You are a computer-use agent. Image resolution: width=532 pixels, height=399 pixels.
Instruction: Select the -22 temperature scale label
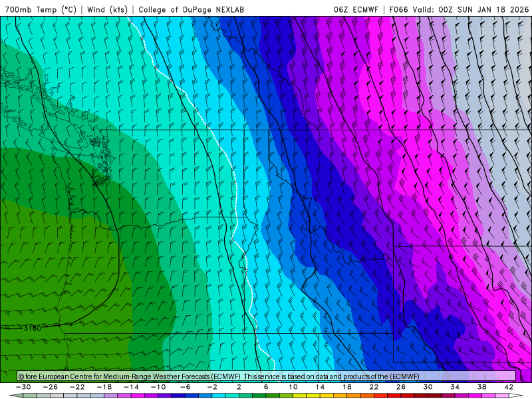point(77,387)
